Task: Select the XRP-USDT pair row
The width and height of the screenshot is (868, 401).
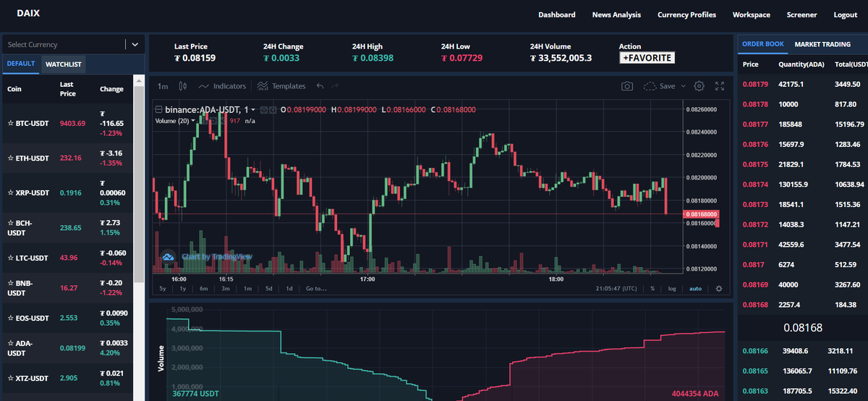Action: tap(69, 193)
